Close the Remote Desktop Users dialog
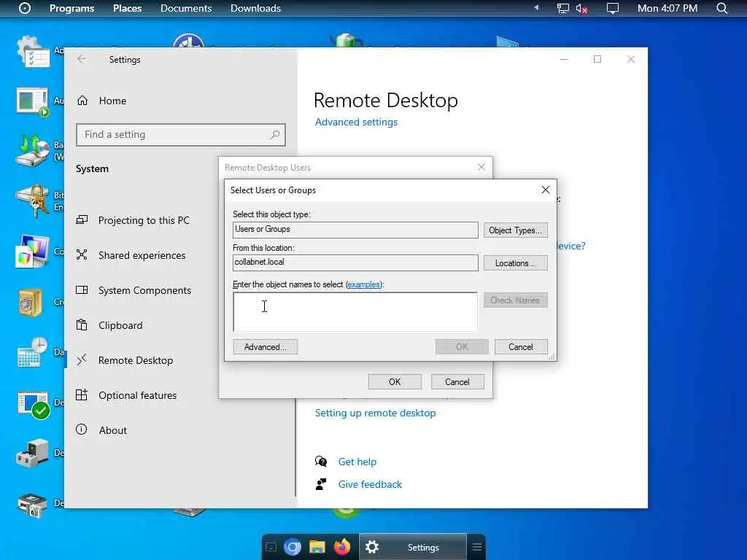 click(x=481, y=167)
